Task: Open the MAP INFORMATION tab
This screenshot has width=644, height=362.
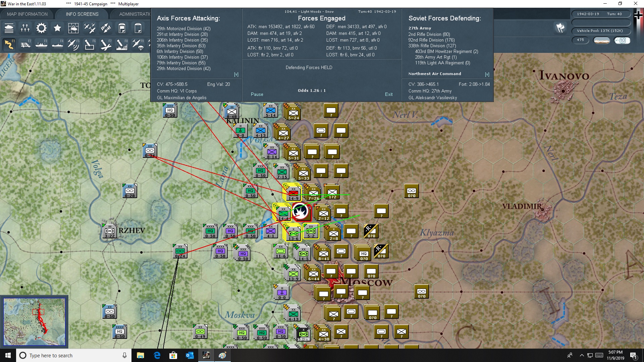Action: click(x=27, y=14)
